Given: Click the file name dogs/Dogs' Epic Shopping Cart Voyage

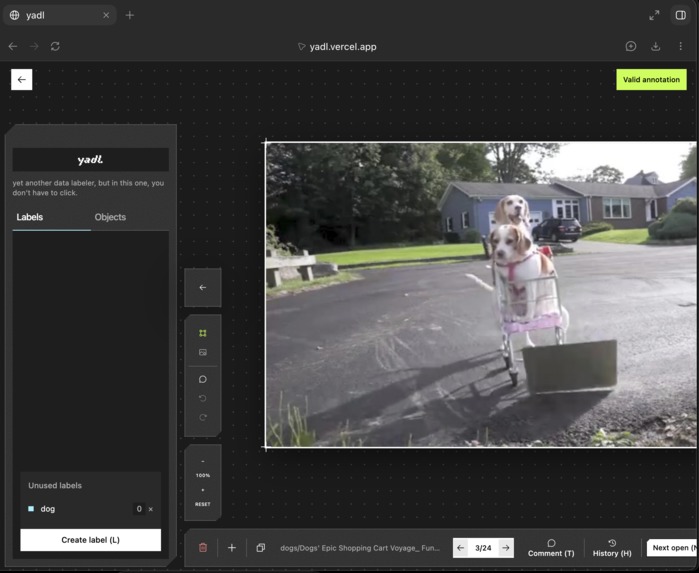Looking at the screenshot, I should 360,548.
